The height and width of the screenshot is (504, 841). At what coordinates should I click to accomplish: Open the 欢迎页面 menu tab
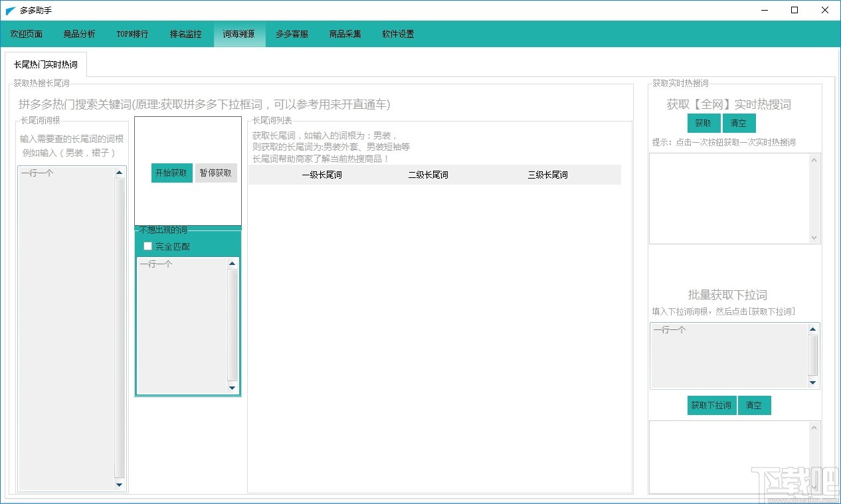point(27,34)
